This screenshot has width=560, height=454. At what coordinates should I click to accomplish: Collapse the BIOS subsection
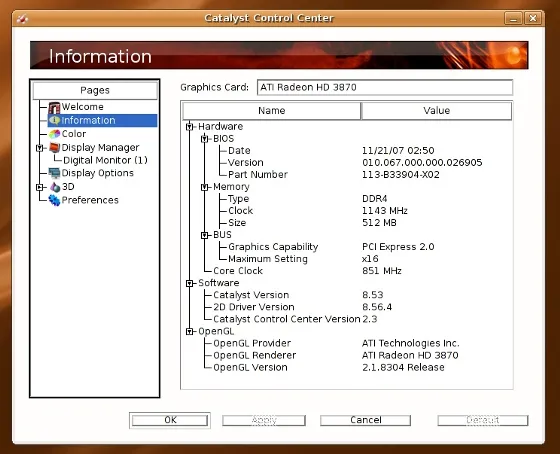205,139
